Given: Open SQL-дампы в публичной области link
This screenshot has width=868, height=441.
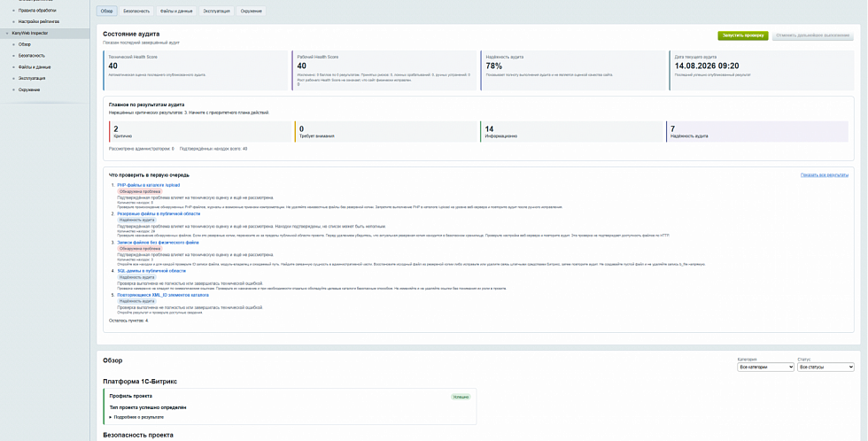Looking at the screenshot, I should pyautogui.click(x=151, y=271).
